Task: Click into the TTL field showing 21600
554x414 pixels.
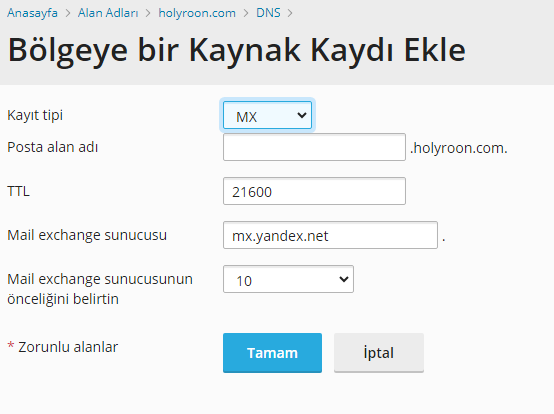Action: [314, 191]
